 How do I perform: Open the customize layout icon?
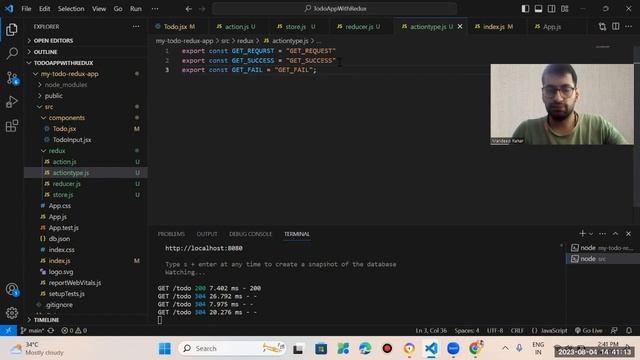[564, 9]
